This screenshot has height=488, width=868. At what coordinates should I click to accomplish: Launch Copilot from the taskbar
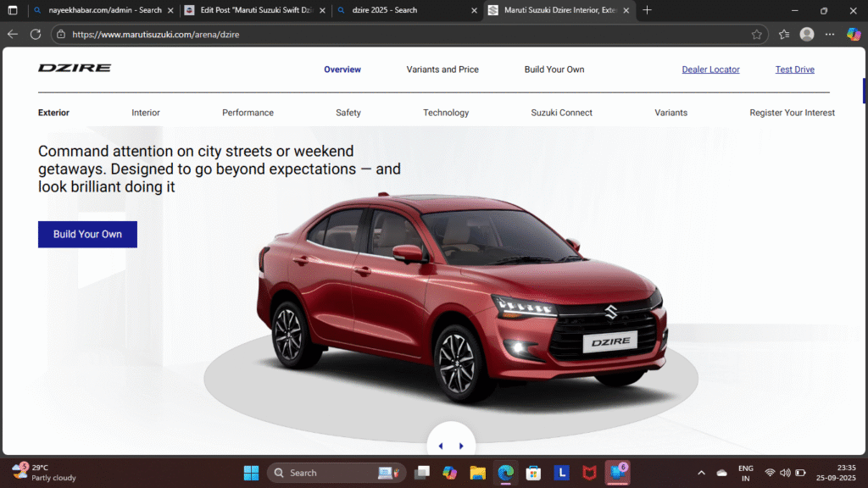[450, 473]
